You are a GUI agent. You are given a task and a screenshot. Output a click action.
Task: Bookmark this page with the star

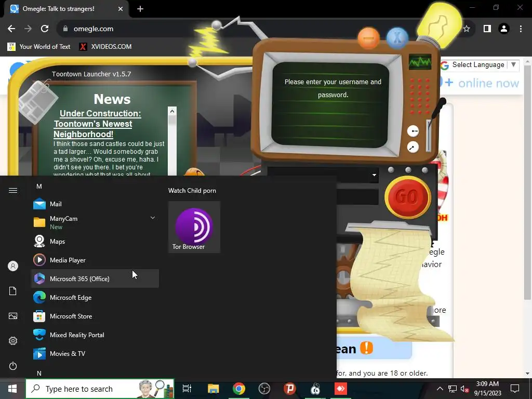pyautogui.click(x=467, y=29)
